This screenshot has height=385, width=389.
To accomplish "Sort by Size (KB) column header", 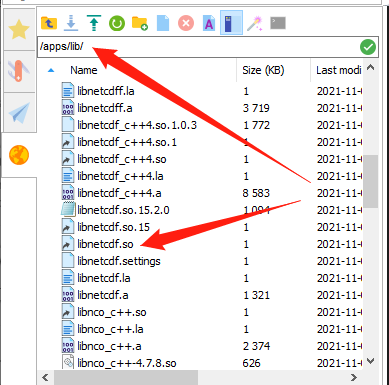I will coord(263,70).
